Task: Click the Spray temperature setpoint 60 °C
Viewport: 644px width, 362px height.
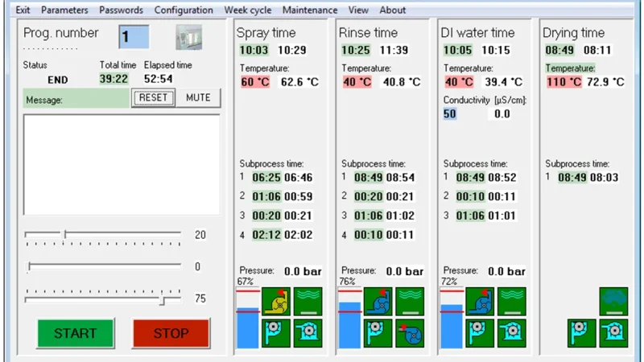Action: point(255,82)
